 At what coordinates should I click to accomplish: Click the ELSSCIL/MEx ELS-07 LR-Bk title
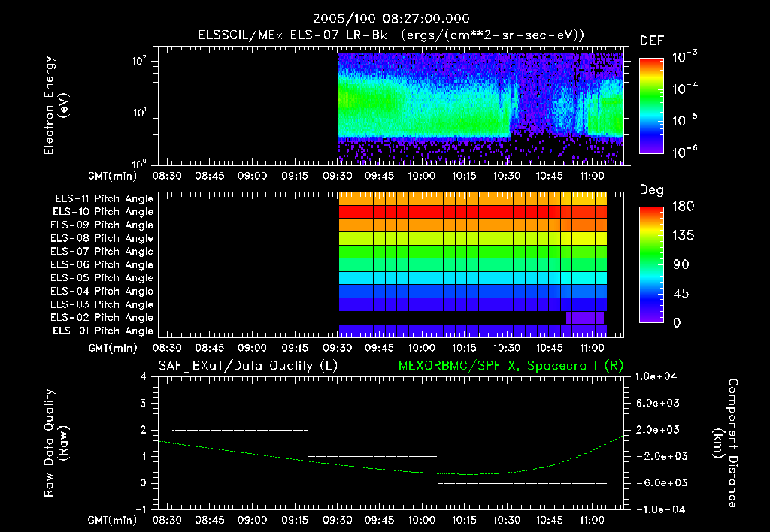(x=293, y=35)
